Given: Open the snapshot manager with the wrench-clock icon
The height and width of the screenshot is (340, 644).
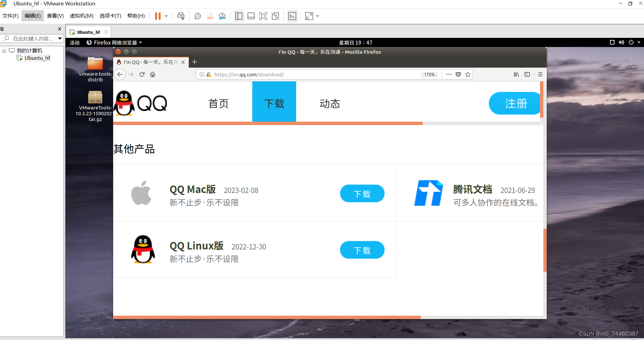Looking at the screenshot, I should pos(222,16).
